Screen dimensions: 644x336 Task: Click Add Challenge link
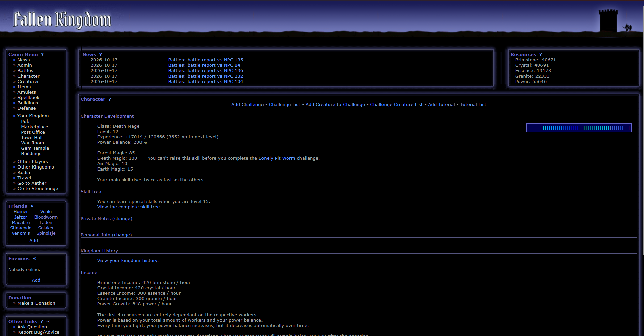point(247,105)
